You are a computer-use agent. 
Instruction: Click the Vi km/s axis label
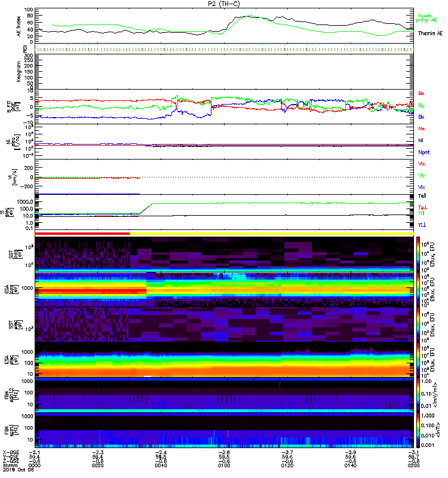[x=13, y=177]
